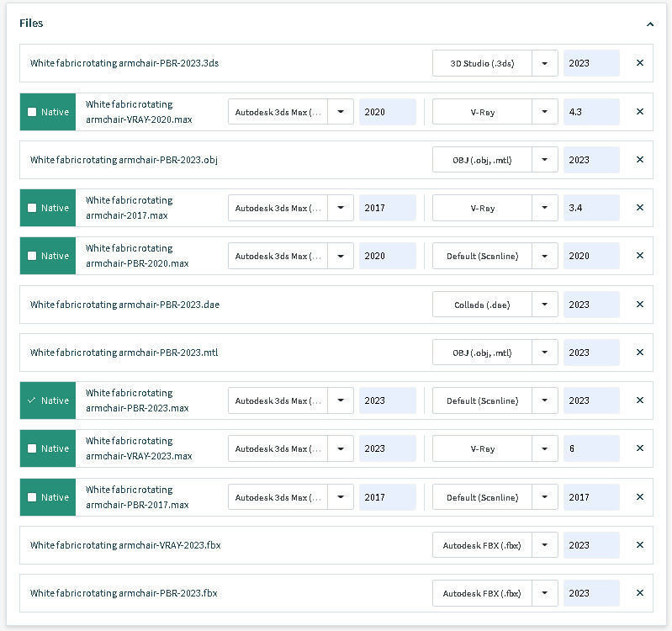Remove the VRAY-2023.fbx file with X

tap(639, 545)
